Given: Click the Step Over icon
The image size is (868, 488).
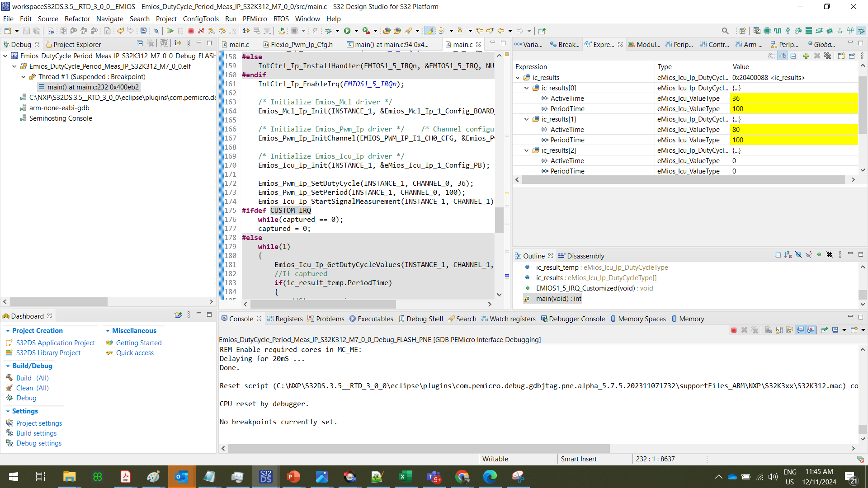Looking at the screenshot, I should click(222, 31).
